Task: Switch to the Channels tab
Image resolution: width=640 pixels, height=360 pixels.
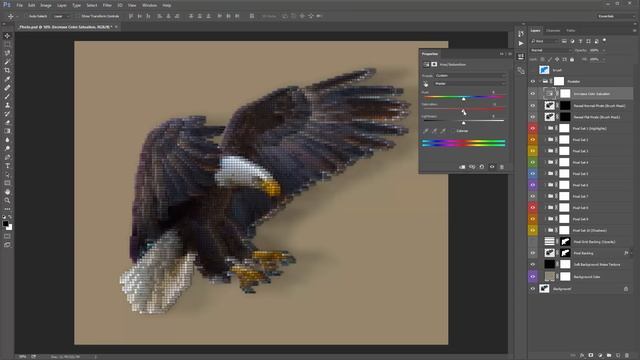Action: coord(553,31)
